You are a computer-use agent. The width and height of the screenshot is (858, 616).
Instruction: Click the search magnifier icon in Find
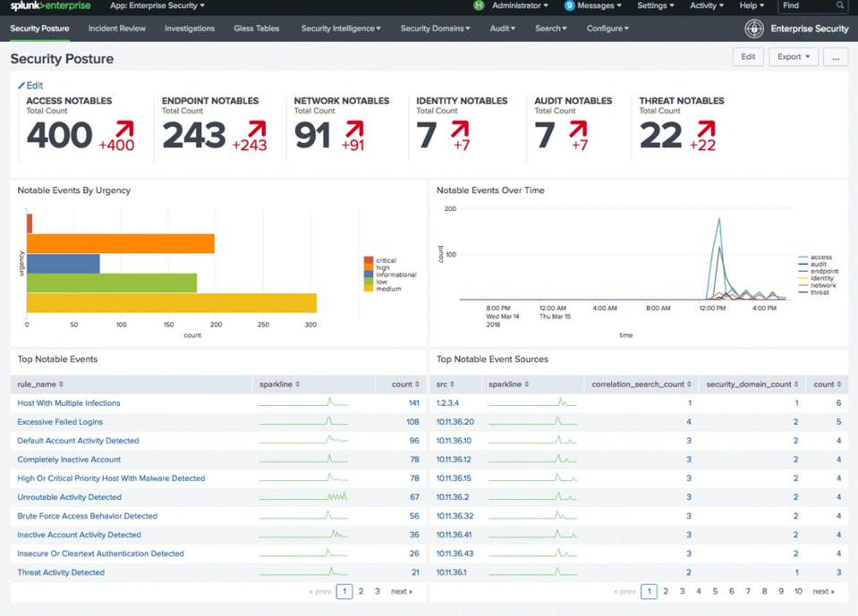(x=839, y=6)
